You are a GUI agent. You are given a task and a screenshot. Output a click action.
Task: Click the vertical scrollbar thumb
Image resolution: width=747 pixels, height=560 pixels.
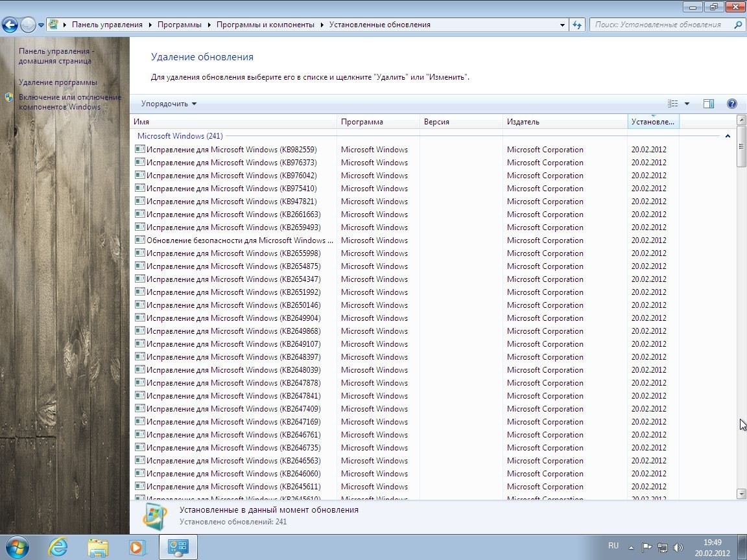pos(741,146)
